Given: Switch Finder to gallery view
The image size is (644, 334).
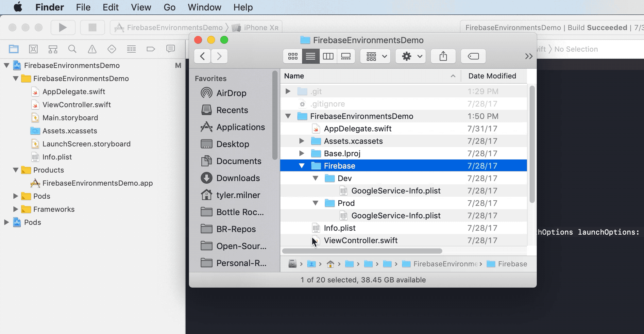Looking at the screenshot, I should click(346, 56).
